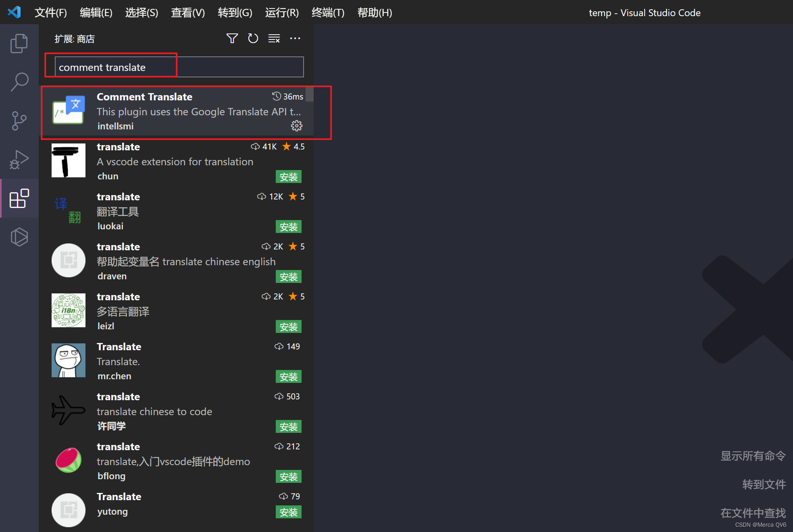Refresh the extensions marketplace list
Image resolution: width=793 pixels, height=532 pixels.
pyautogui.click(x=253, y=39)
